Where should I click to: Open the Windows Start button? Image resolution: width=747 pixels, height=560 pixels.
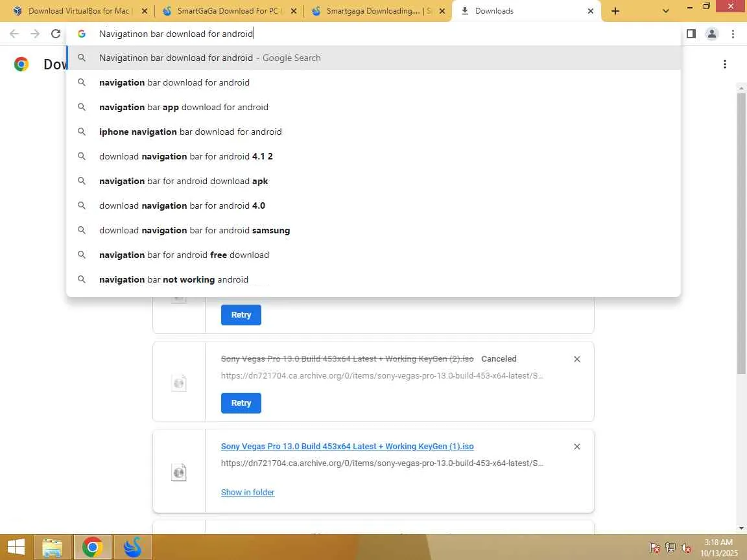point(16,547)
